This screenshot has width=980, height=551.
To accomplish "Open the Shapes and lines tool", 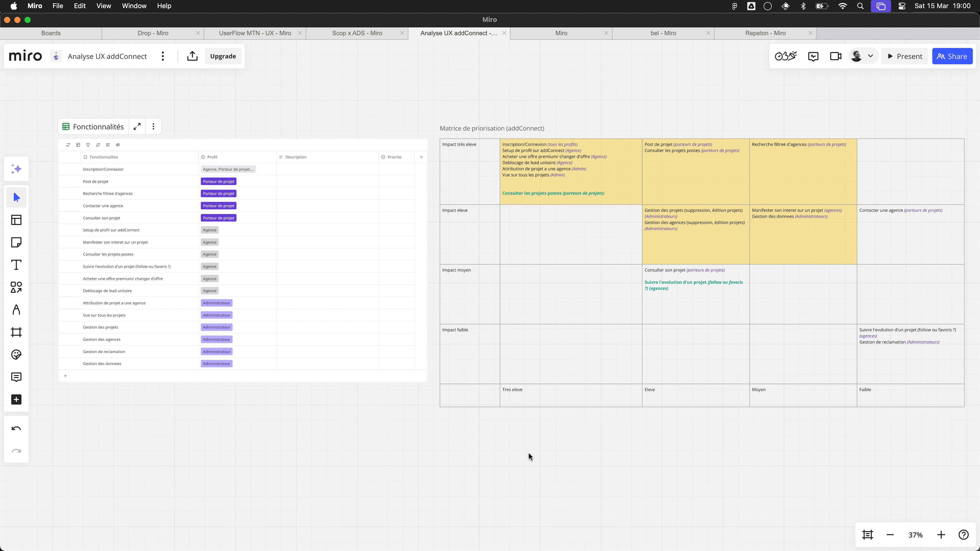I will [16, 287].
